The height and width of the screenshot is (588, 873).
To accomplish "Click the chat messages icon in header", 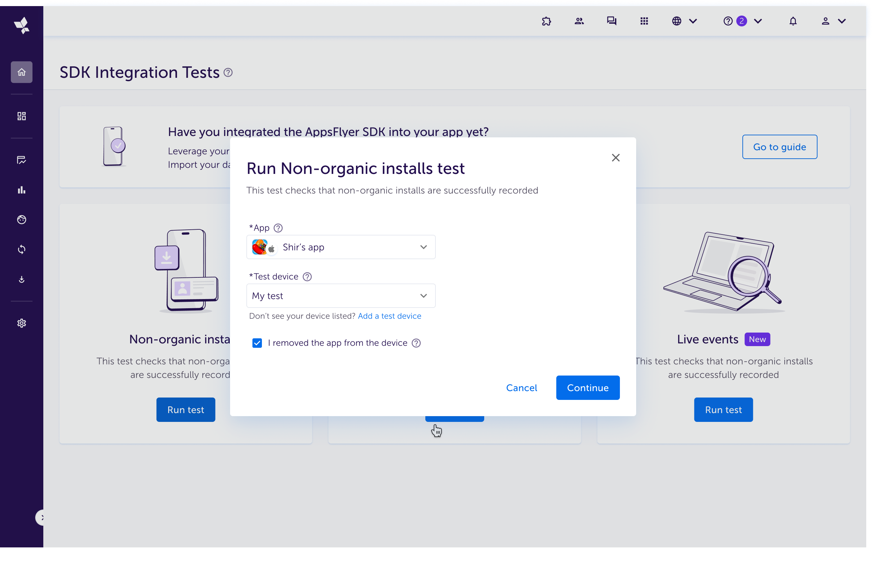I will click(x=611, y=21).
